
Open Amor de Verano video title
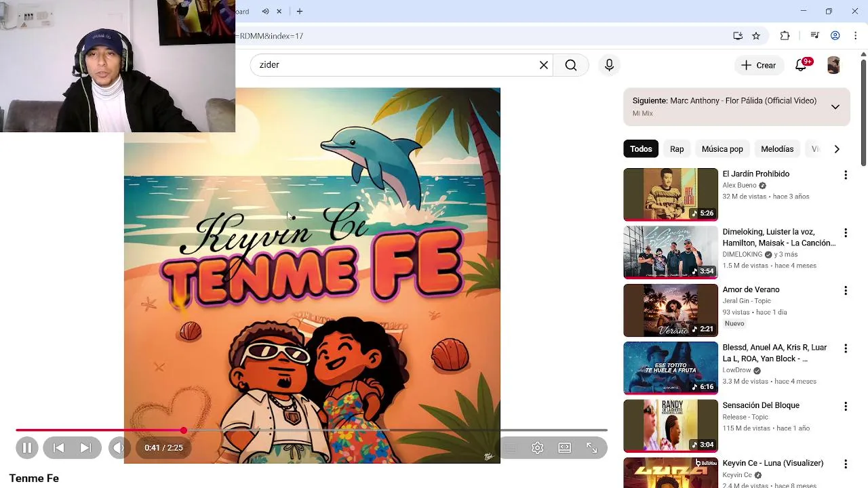[751, 290]
